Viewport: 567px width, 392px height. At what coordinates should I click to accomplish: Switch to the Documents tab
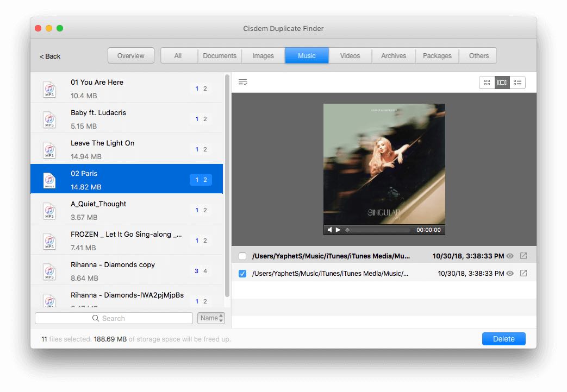(220, 55)
